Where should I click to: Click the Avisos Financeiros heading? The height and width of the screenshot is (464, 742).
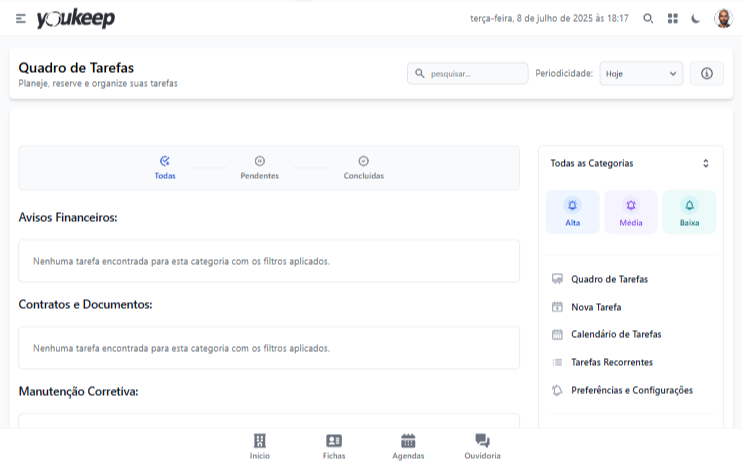point(68,218)
